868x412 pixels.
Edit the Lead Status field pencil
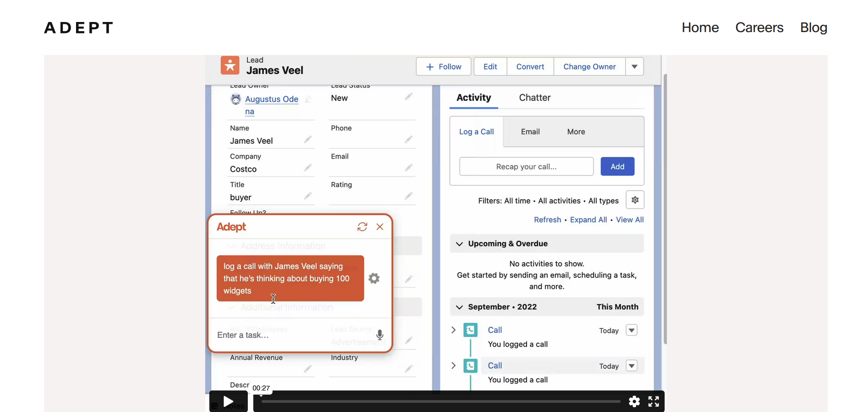pyautogui.click(x=409, y=96)
